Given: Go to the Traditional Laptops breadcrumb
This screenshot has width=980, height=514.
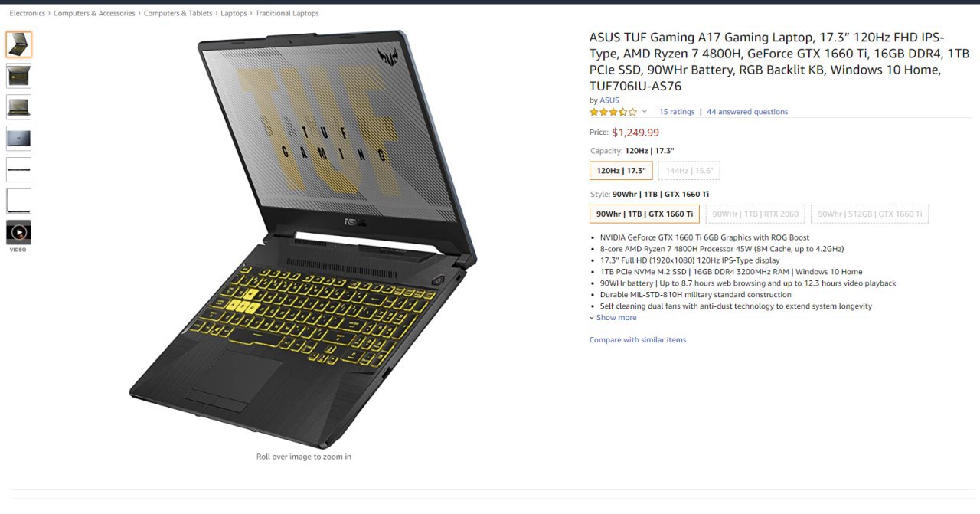Looking at the screenshot, I should [287, 13].
